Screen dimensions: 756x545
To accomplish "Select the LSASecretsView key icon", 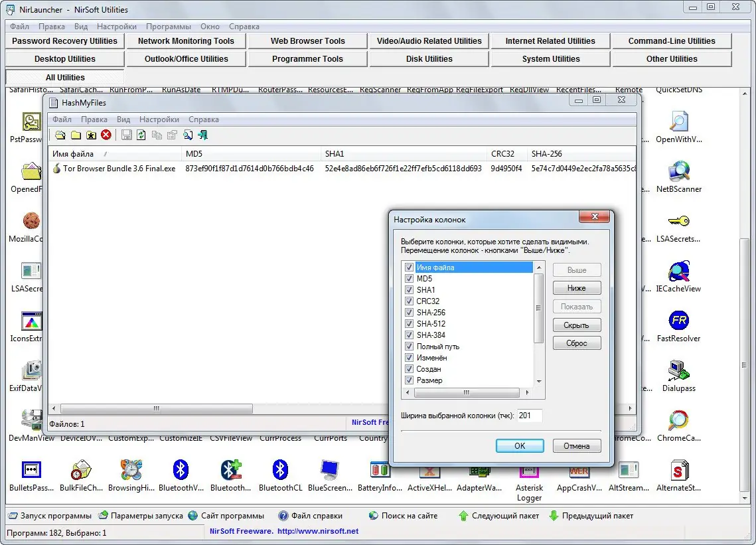I will (x=678, y=221).
